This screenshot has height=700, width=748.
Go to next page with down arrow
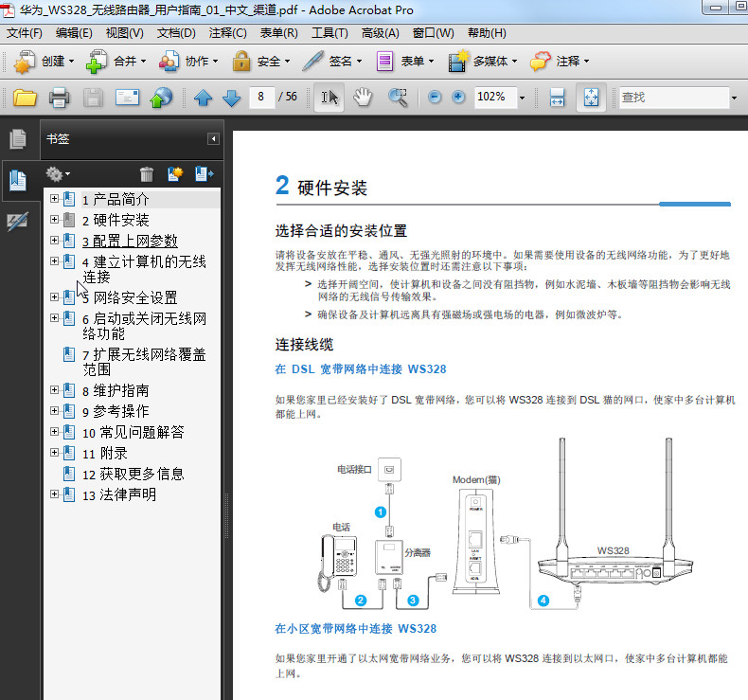click(232, 98)
